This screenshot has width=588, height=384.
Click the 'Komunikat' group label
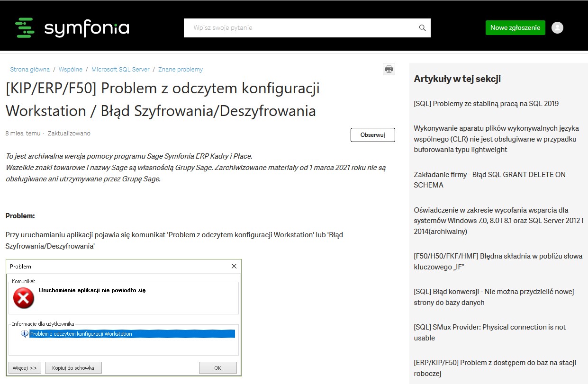pos(24,281)
